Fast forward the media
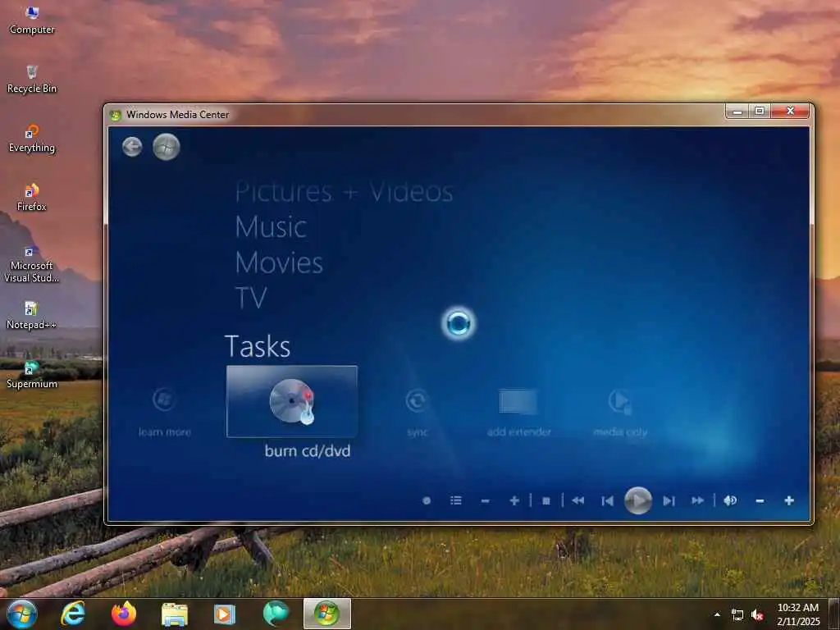 click(697, 500)
